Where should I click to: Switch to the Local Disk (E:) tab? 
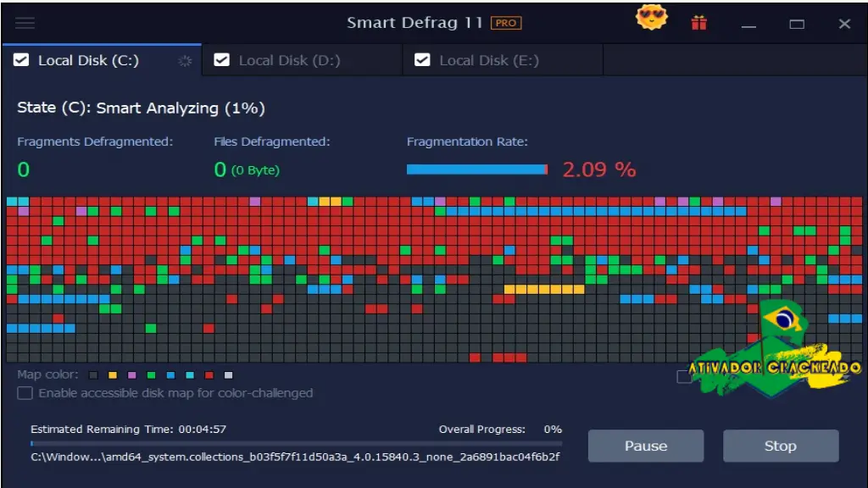[x=503, y=60]
